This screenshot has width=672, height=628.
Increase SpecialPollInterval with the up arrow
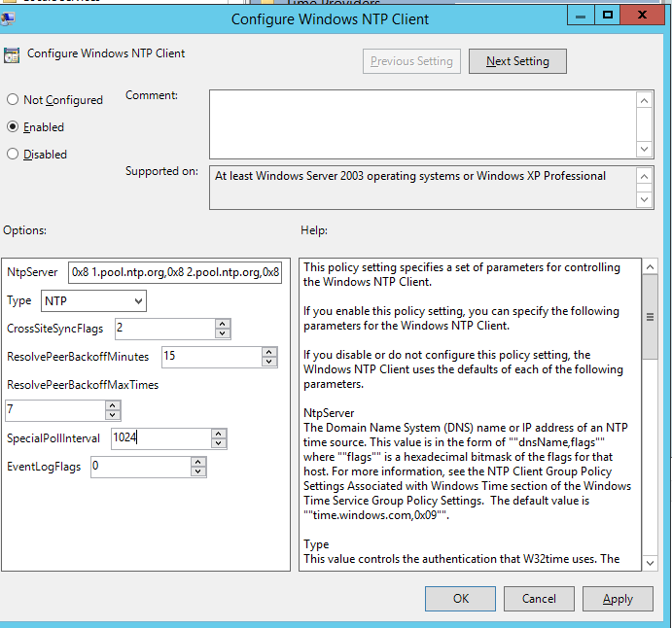tap(219, 434)
